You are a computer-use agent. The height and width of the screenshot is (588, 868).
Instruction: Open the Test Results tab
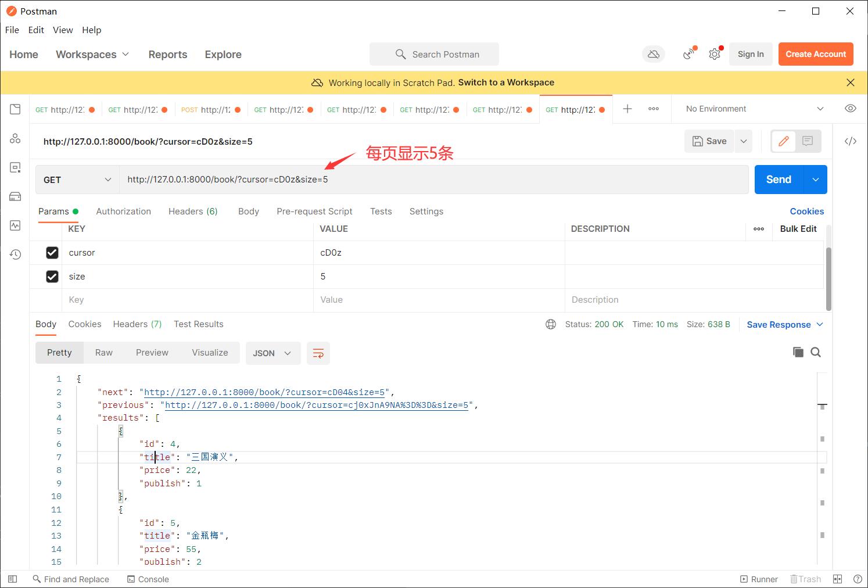pyautogui.click(x=199, y=324)
